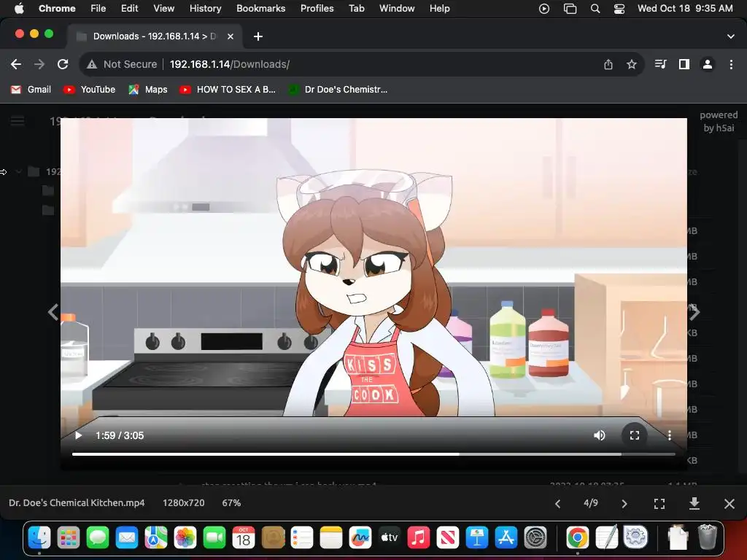Go back in Chrome

(x=16, y=64)
